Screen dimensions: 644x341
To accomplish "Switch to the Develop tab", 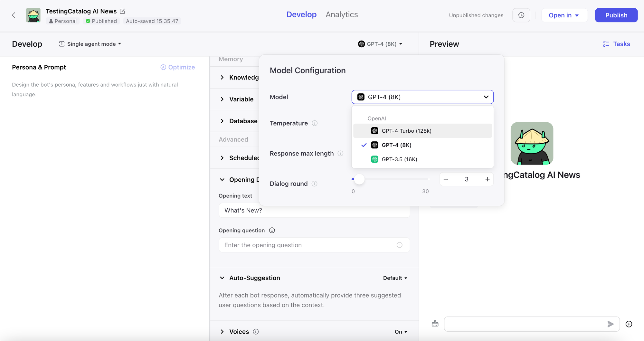I will tap(301, 14).
